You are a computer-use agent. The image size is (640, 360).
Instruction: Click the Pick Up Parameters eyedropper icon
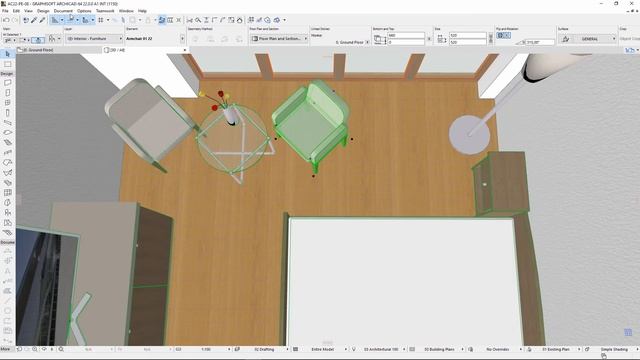coord(34,20)
